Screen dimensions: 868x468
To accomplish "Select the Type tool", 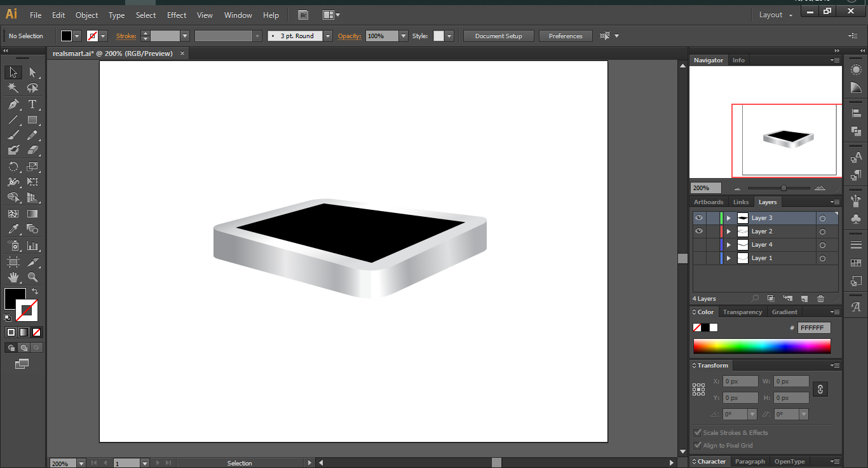I will (x=32, y=104).
